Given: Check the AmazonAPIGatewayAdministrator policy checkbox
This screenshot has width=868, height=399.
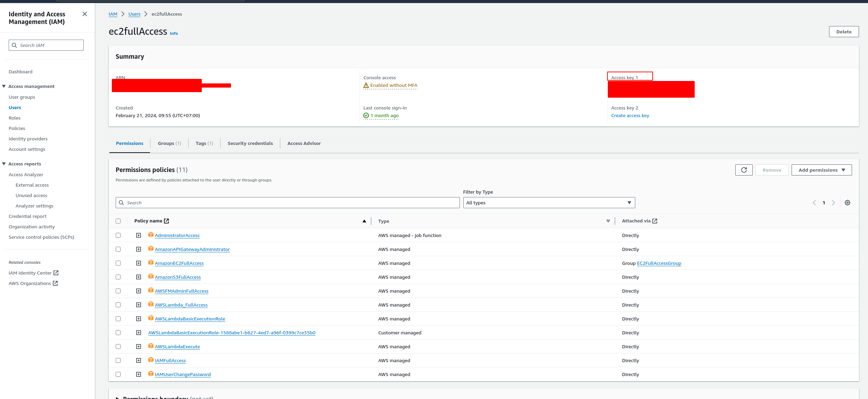Looking at the screenshot, I should coord(118,249).
